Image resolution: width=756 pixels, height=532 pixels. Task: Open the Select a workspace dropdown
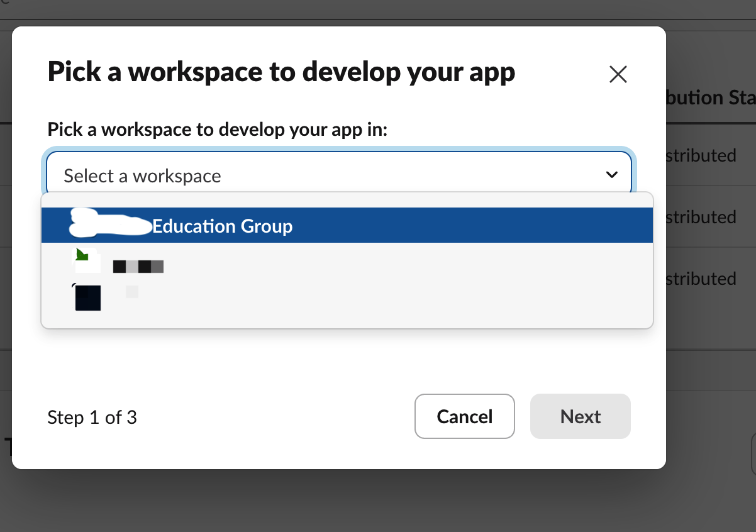pos(340,175)
